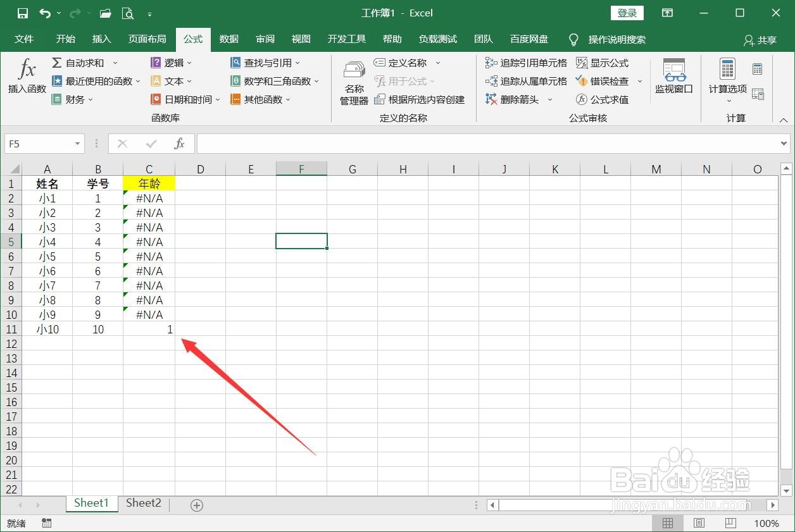Switch to the Sheet2 worksheet tab

pyautogui.click(x=143, y=503)
